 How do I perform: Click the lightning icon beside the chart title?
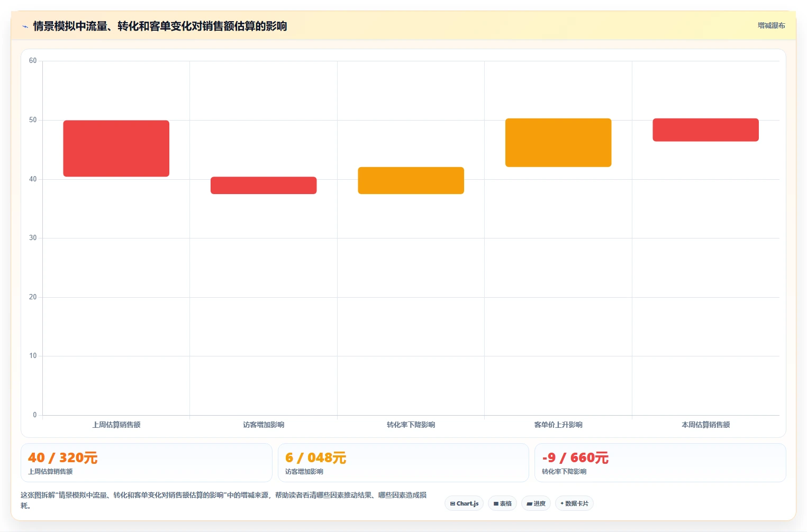pos(25,26)
